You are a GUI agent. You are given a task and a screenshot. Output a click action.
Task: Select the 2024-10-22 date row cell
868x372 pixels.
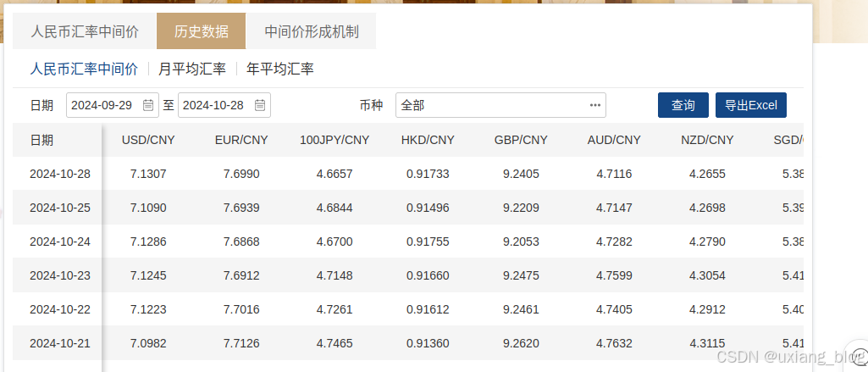coord(60,309)
